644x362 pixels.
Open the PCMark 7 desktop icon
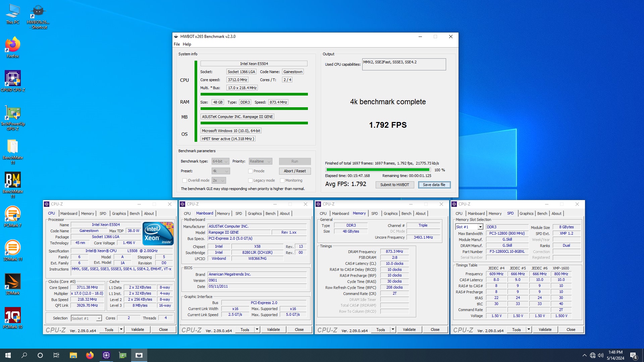(x=13, y=217)
